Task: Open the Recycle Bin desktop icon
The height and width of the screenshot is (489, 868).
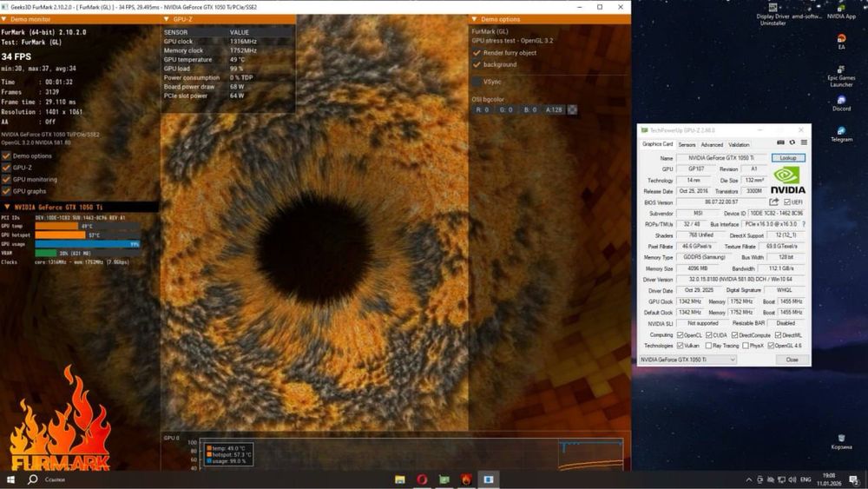Action: [841, 442]
